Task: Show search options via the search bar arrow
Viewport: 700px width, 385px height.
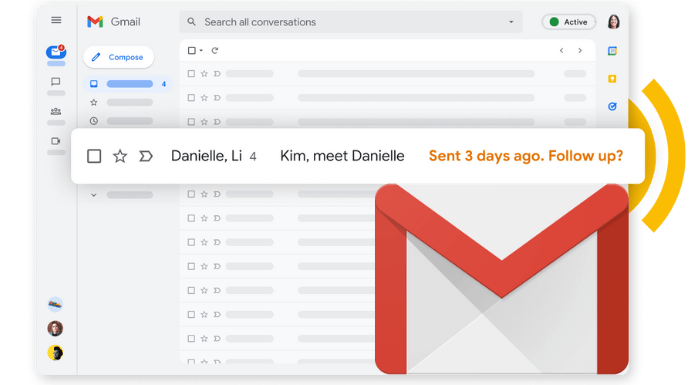Action: (x=511, y=22)
